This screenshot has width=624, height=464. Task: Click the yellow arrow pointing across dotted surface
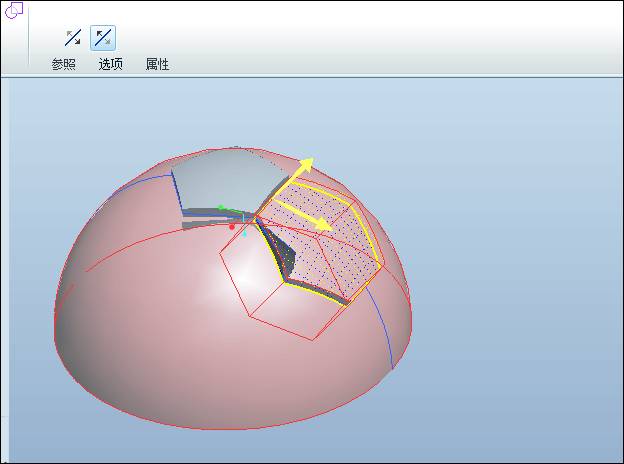304,216
